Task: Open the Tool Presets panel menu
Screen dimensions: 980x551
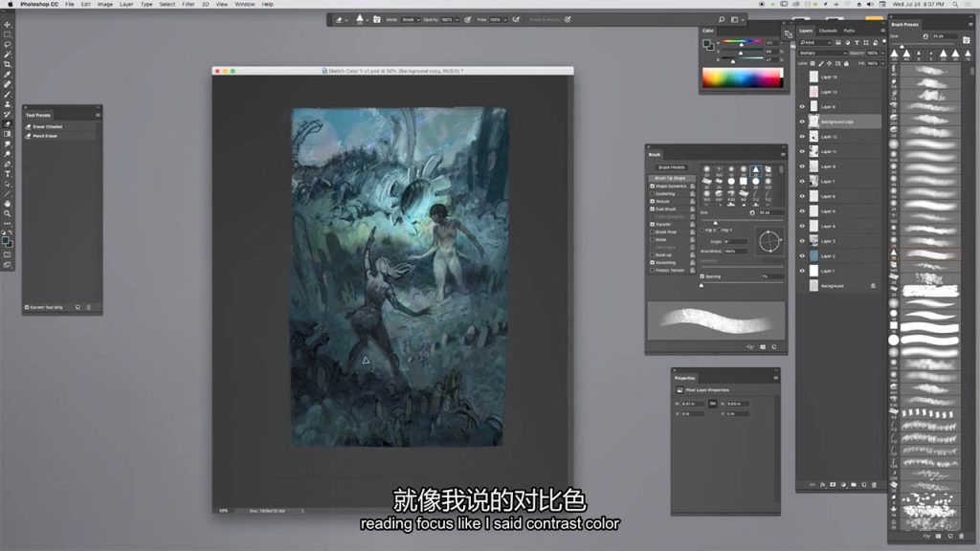Action: coord(99,115)
